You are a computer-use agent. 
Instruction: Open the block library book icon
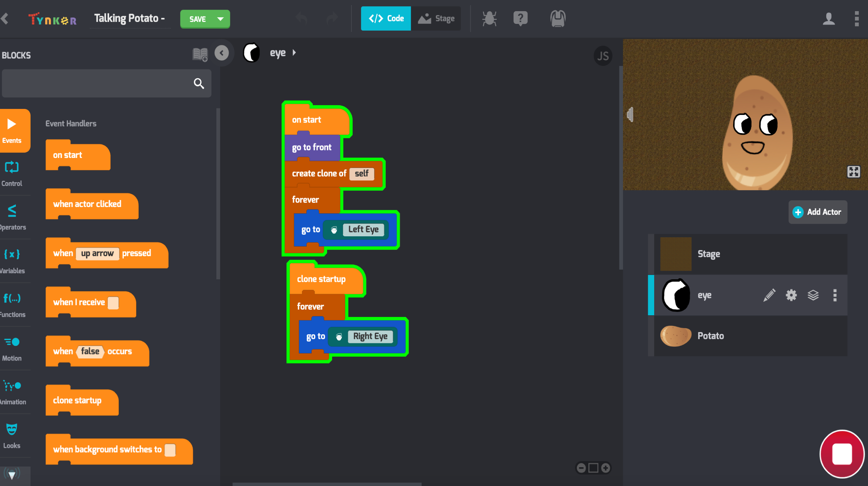pos(200,54)
